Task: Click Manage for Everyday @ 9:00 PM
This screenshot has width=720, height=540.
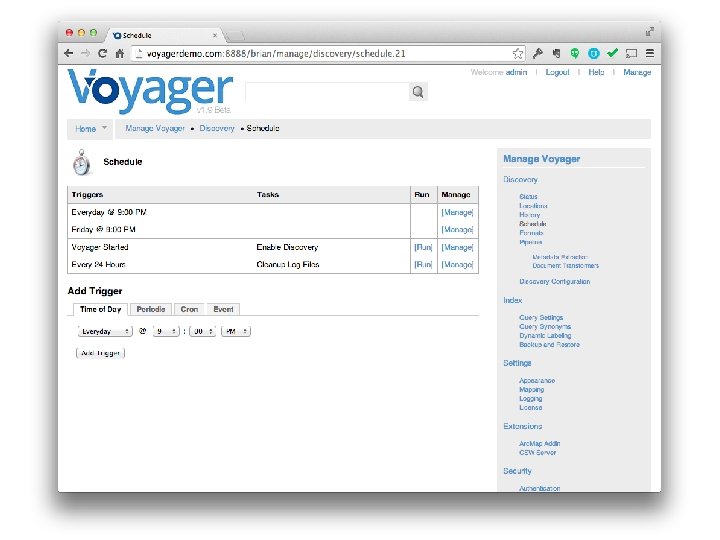Action: point(457,213)
